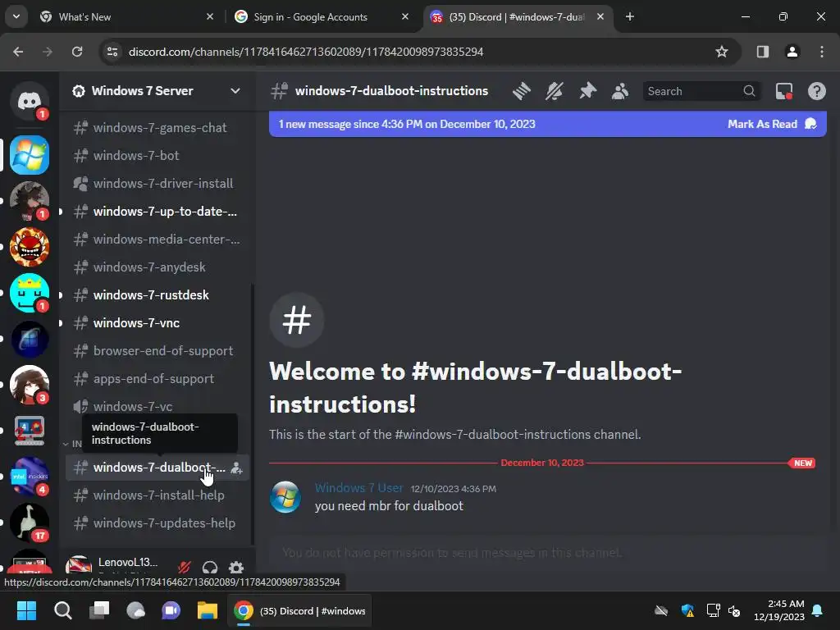Open windows-7-install-help channel

[x=157, y=495]
